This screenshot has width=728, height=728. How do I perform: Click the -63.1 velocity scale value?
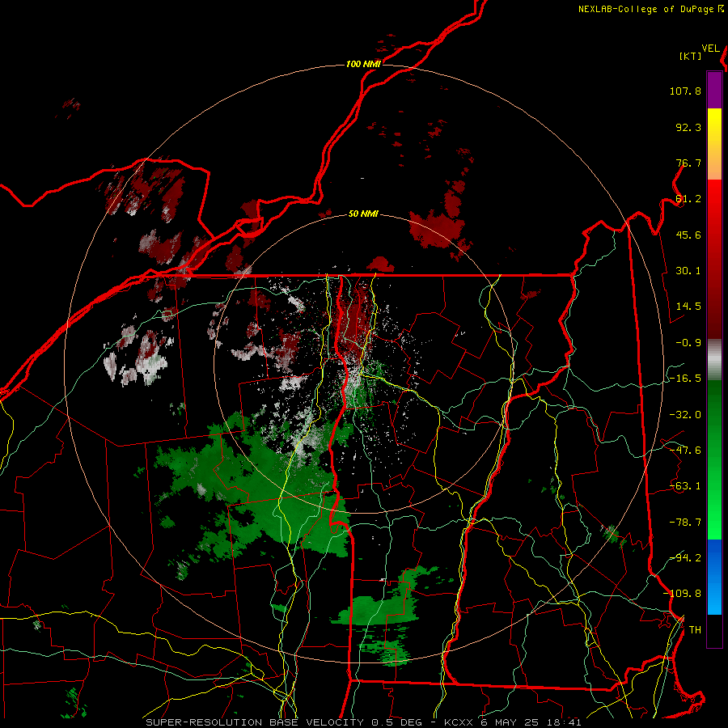click(x=685, y=486)
